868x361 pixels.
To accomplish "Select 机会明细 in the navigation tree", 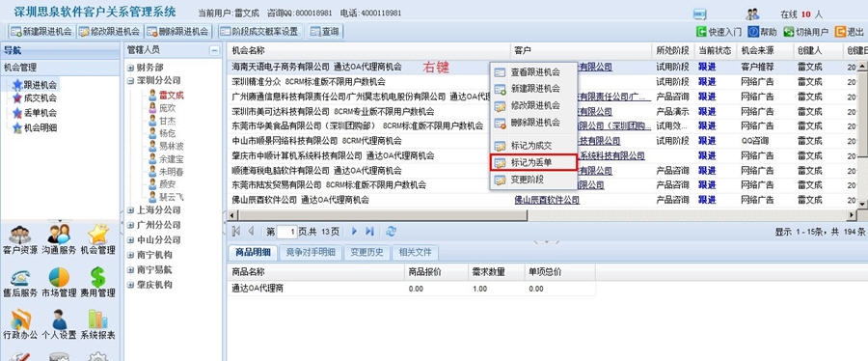I will 35,128.
